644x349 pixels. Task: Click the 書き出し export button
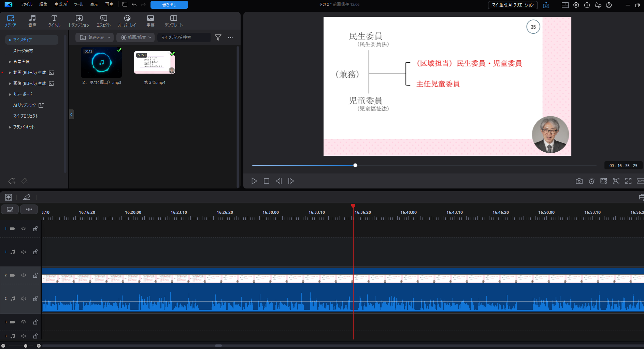[169, 5]
